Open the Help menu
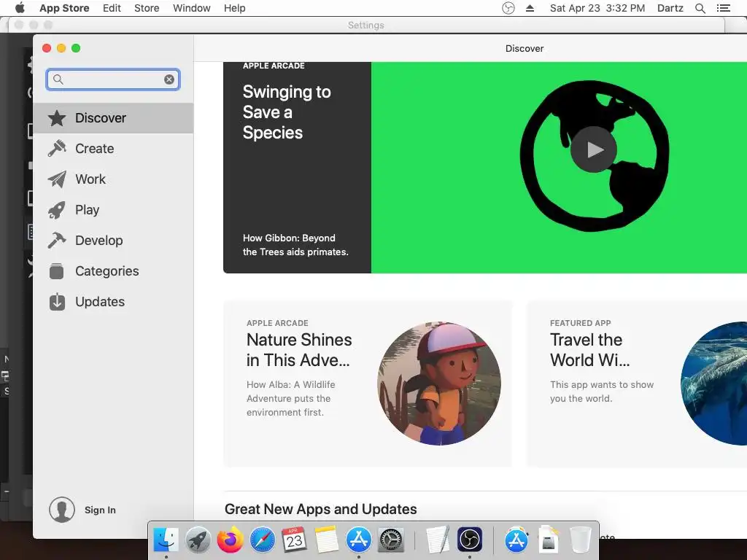Screen dimensions: 747x560 [235, 8]
